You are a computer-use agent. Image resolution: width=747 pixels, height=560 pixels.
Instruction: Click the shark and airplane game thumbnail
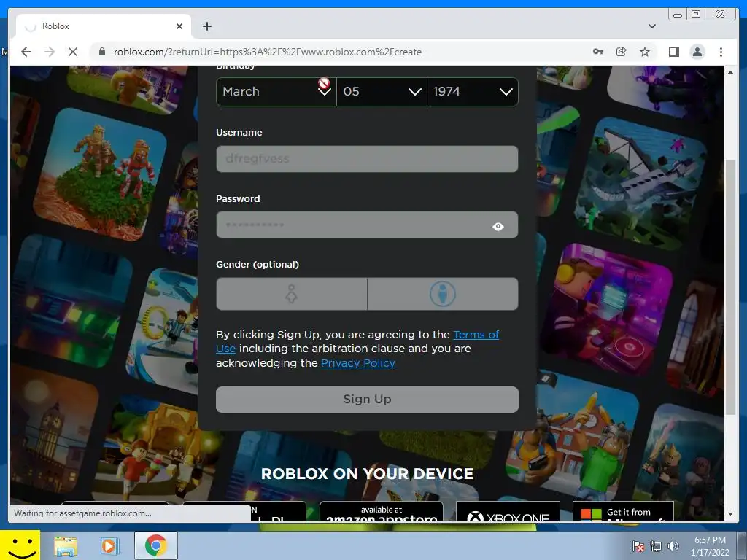pyautogui.click(x=641, y=184)
